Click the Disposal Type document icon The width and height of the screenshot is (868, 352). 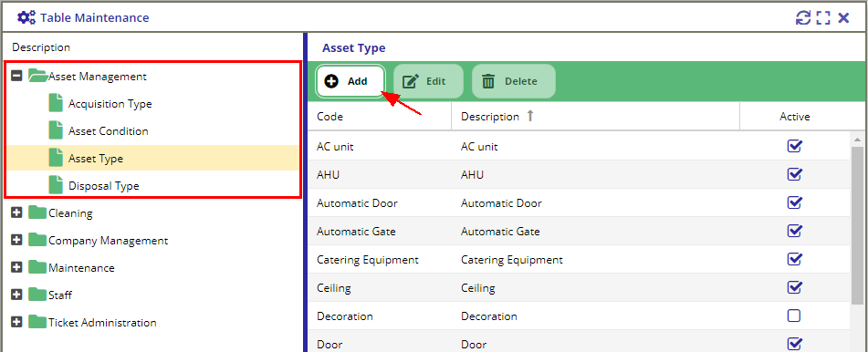click(56, 185)
